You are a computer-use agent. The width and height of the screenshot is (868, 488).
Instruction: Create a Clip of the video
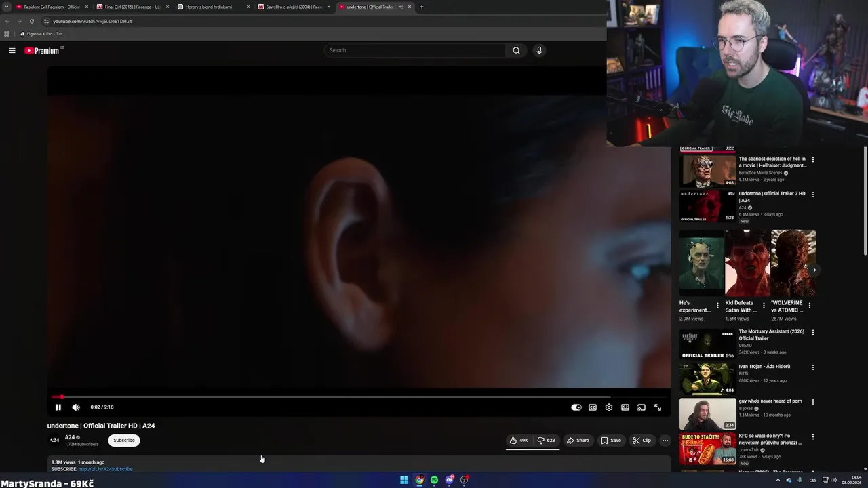click(x=642, y=441)
